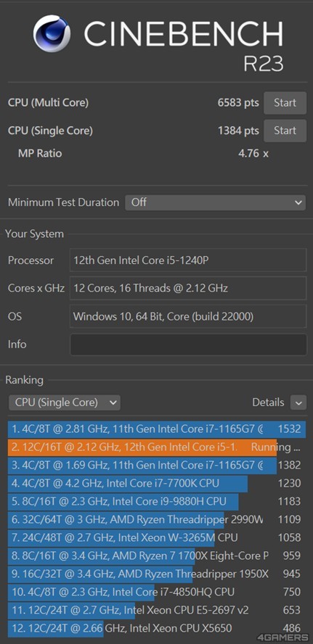
Task: Click the Cinebench sphere logo icon
Action: coord(52,33)
